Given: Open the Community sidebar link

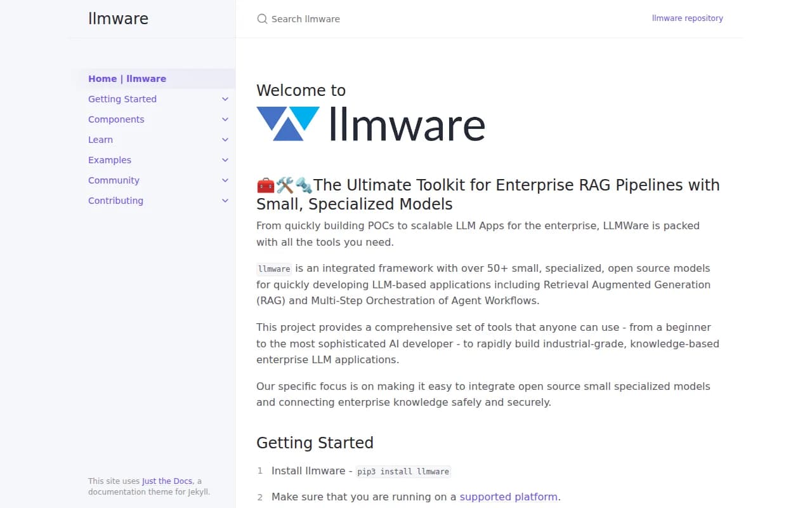Looking at the screenshot, I should click(x=114, y=180).
